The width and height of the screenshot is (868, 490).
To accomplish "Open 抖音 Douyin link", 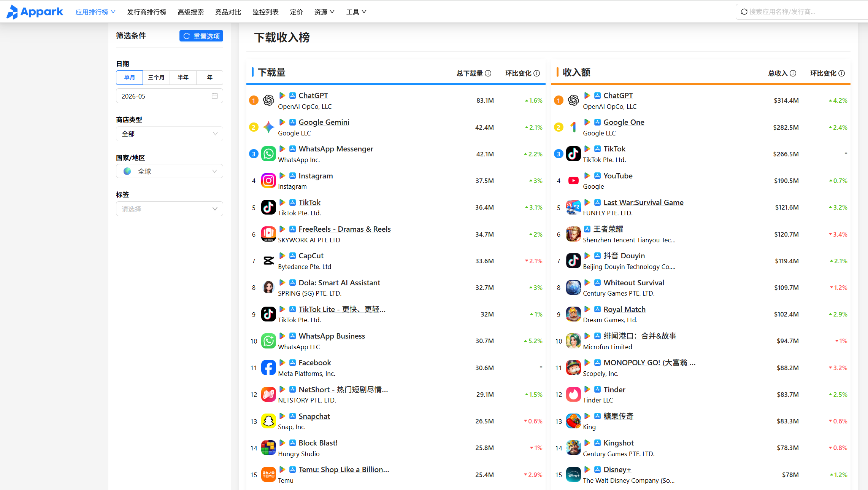I will [x=624, y=256].
